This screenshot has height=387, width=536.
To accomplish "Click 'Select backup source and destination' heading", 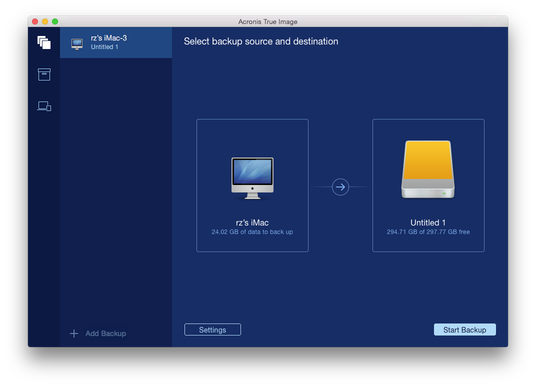I will tap(261, 41).
